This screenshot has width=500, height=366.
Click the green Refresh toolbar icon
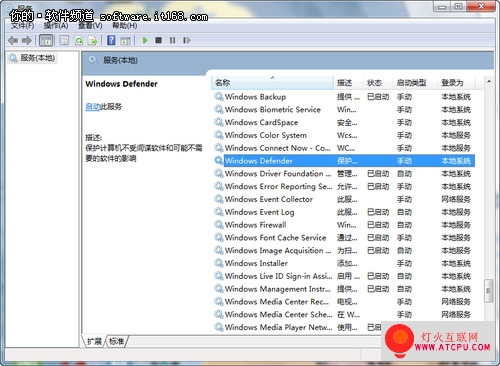pos(79,41)
